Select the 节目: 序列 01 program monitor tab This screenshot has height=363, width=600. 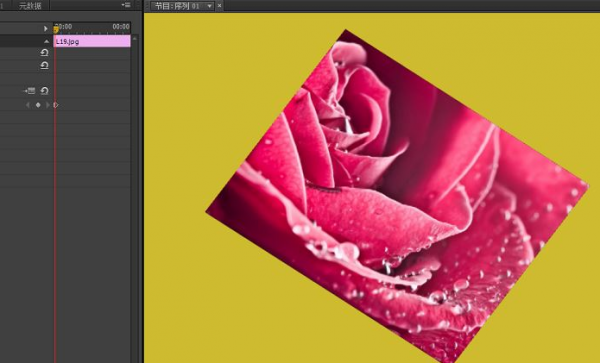tap(178, 6)
